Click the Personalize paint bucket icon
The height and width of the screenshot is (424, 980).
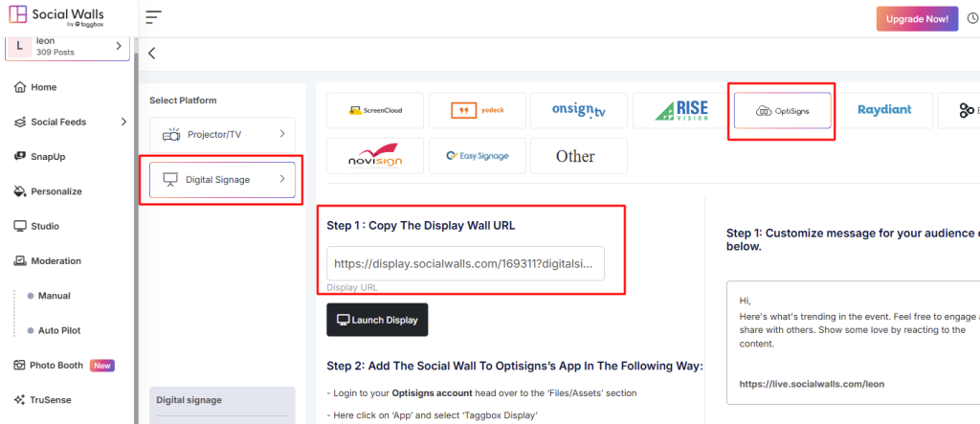(x=20, y=191)
